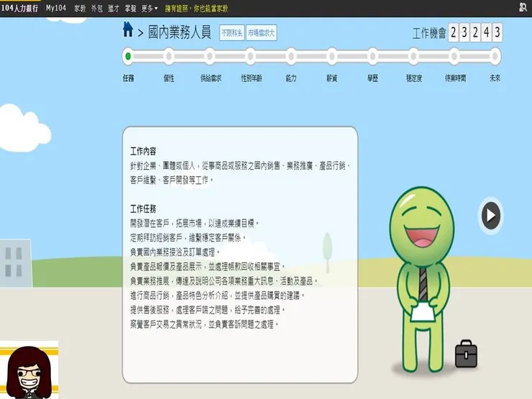Select the 薪資 timeline node
Viewport: 532px width, 399px height.
[332, 56]
